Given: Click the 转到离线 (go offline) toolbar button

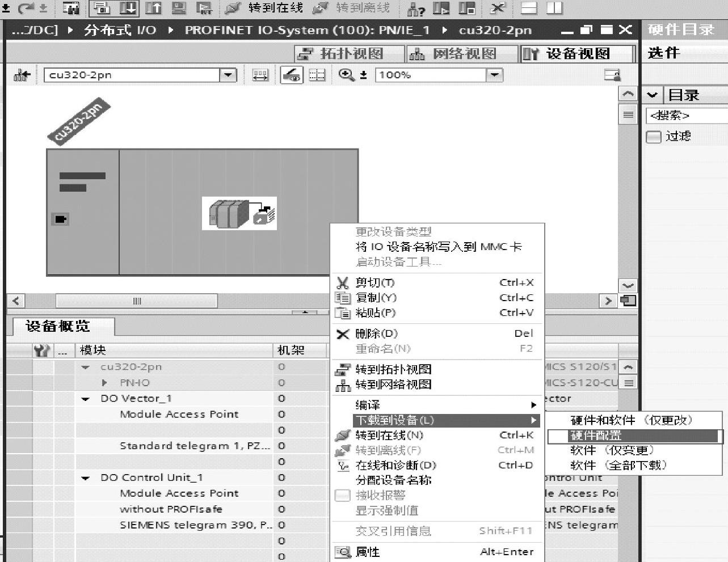Looking at the screenshot, I should 351,8.
